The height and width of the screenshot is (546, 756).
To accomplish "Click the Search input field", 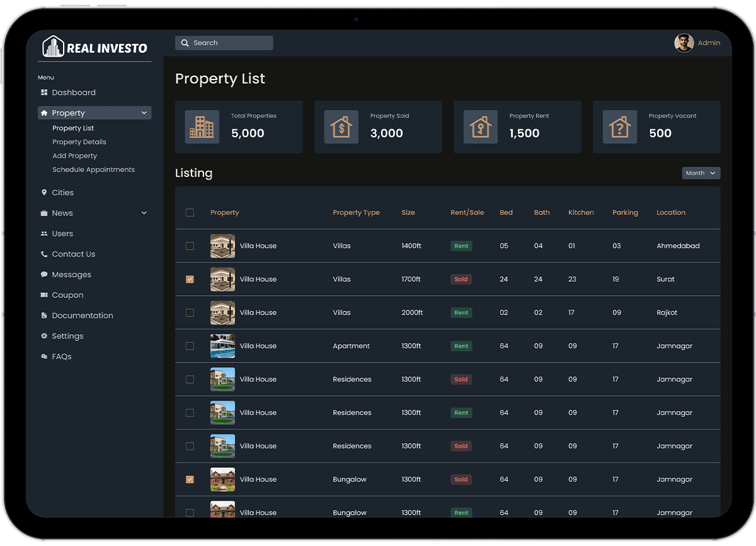I will point(224,43).
